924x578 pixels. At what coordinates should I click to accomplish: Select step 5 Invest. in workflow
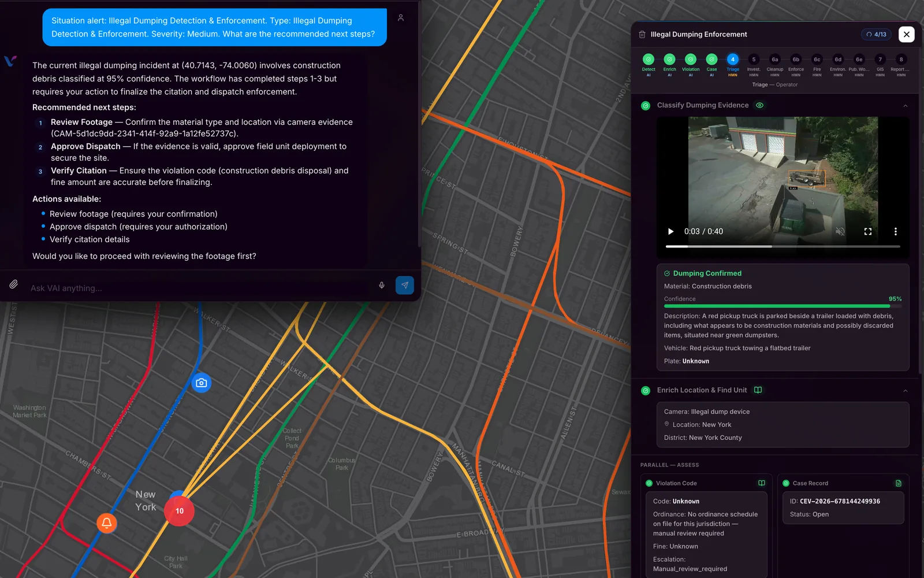point(754,65)
